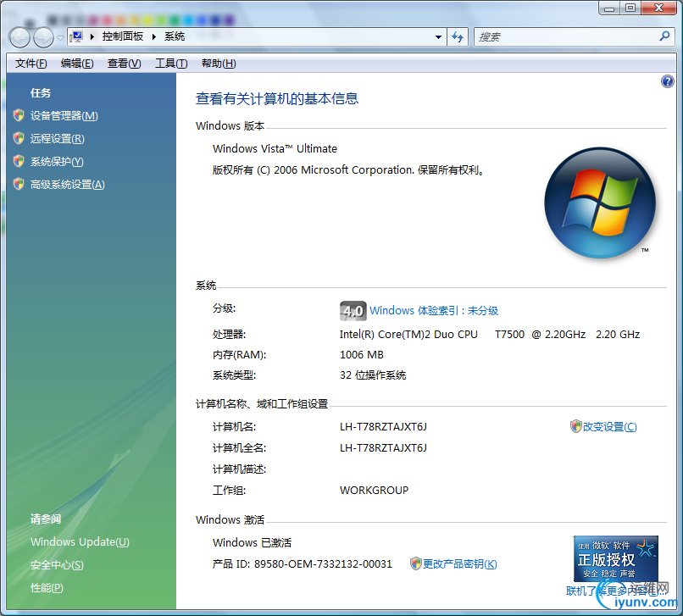The height and width of the screenshot is (616, 683).
Task: Open the 编辑(E) menu
Action: [77, 64]
